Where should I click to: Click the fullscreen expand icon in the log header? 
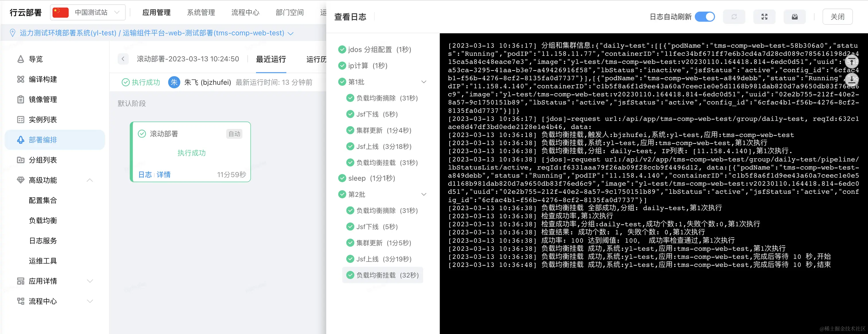tap(764, 17)
